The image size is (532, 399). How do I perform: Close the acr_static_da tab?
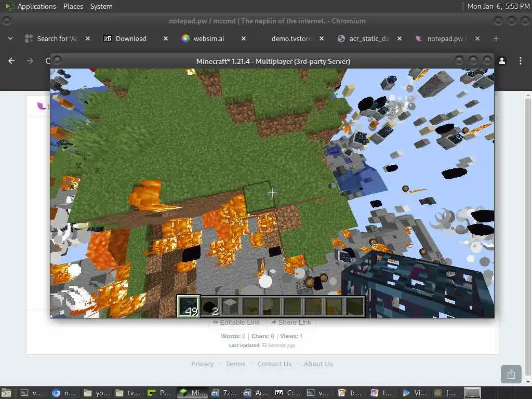click(x=400, y=38)
